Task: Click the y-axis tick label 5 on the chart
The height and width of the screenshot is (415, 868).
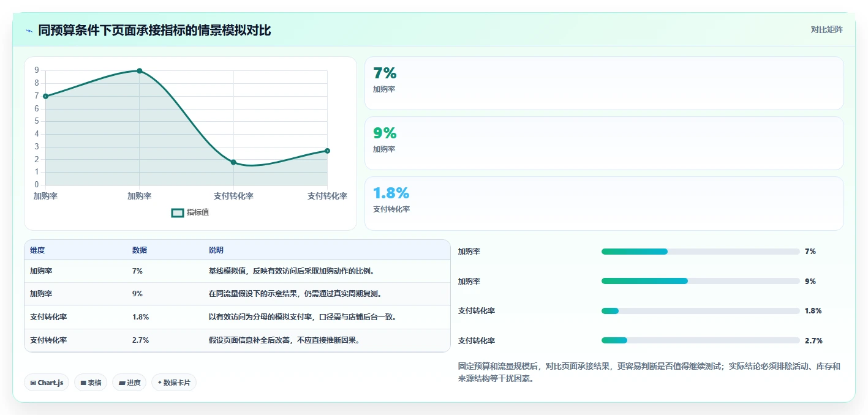Action: pos(37,122)
